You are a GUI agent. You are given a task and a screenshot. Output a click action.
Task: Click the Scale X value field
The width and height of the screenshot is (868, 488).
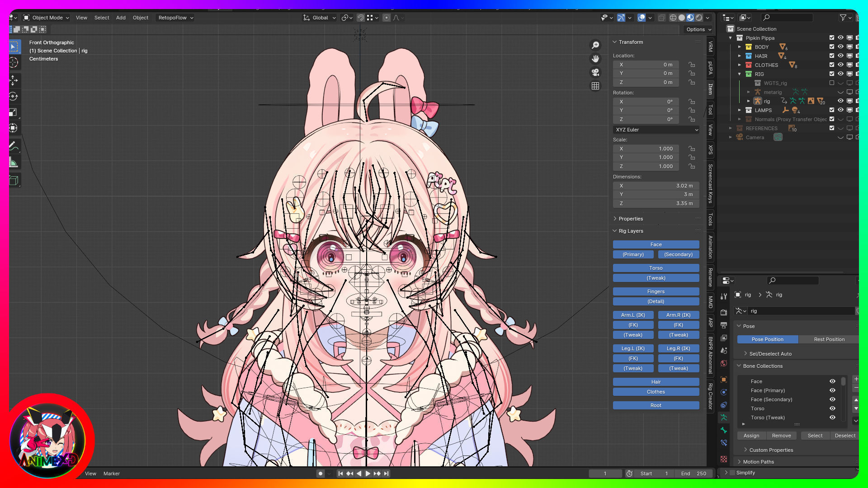point(646,149)
